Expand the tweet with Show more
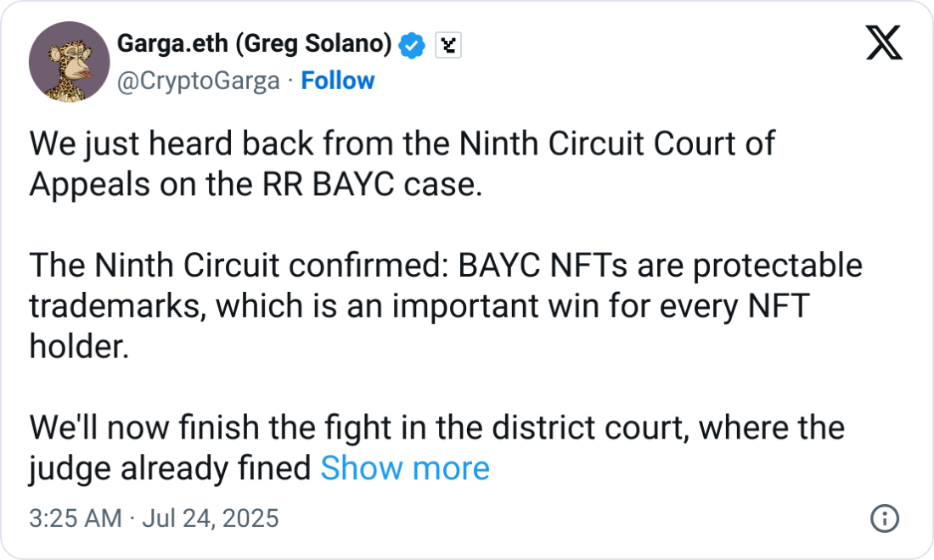934x560 pixels. [404, 468]
